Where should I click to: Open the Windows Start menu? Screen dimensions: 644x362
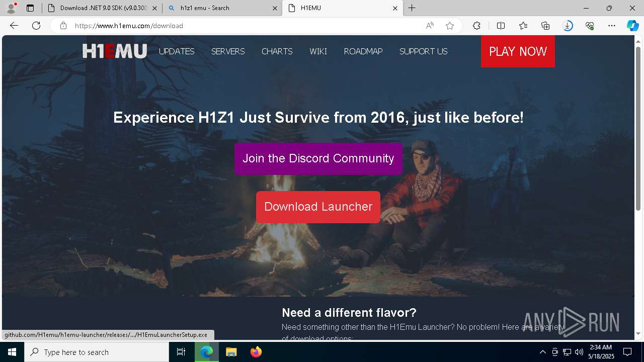coord(12,352)
